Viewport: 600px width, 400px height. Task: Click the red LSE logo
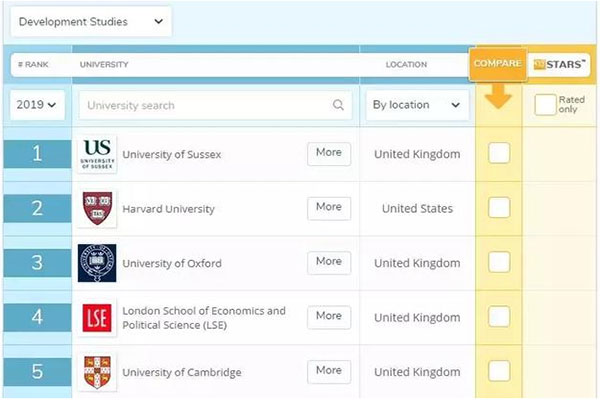(x=97, y=317)
